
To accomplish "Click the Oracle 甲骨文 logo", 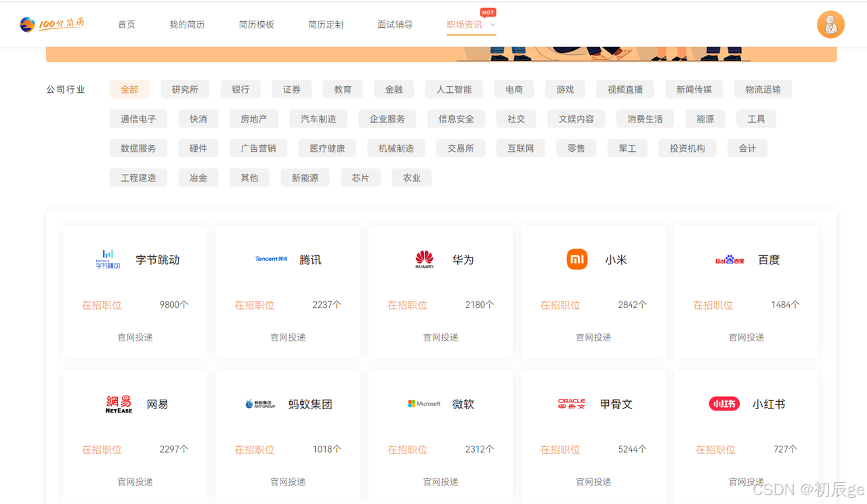I will (572, 404).
